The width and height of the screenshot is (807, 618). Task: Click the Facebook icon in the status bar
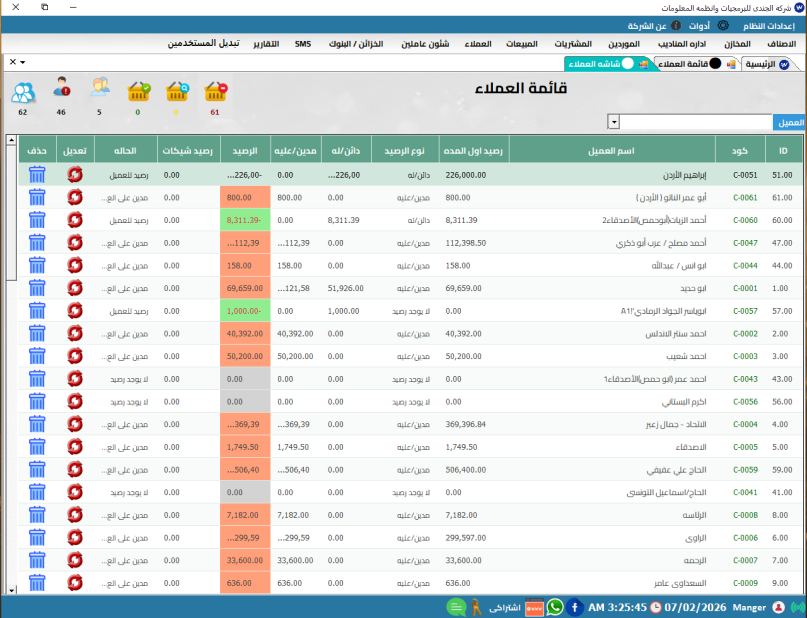574,606
